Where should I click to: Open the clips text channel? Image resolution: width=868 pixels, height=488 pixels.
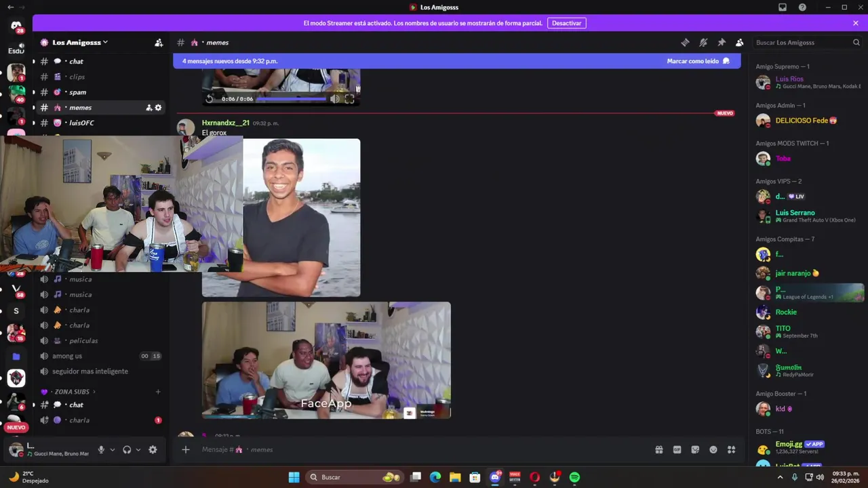coord(100,77)
